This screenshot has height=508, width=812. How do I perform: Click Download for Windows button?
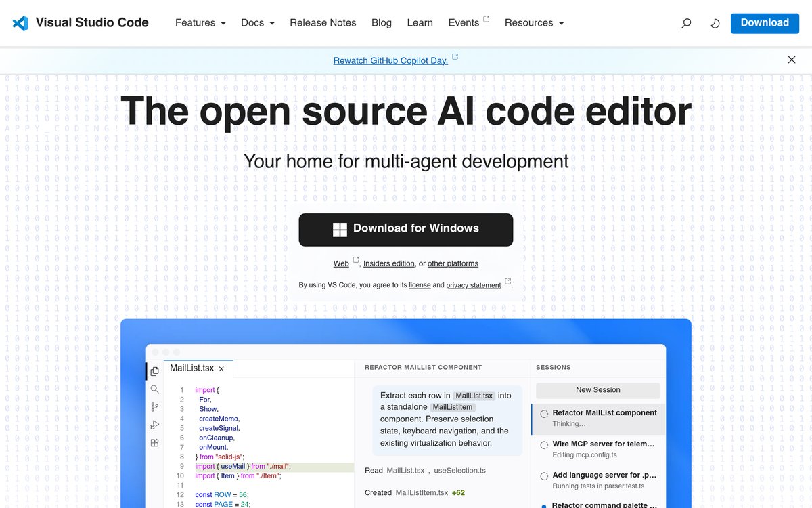click(406, 230)
